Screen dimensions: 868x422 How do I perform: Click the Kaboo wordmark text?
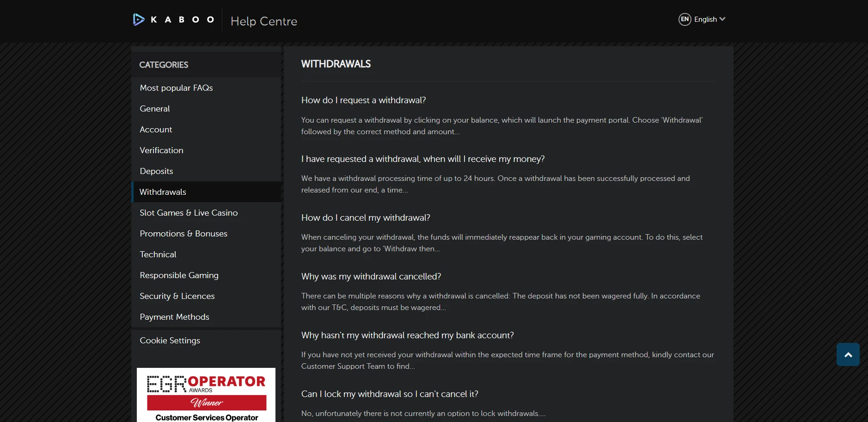click(183, 19)
